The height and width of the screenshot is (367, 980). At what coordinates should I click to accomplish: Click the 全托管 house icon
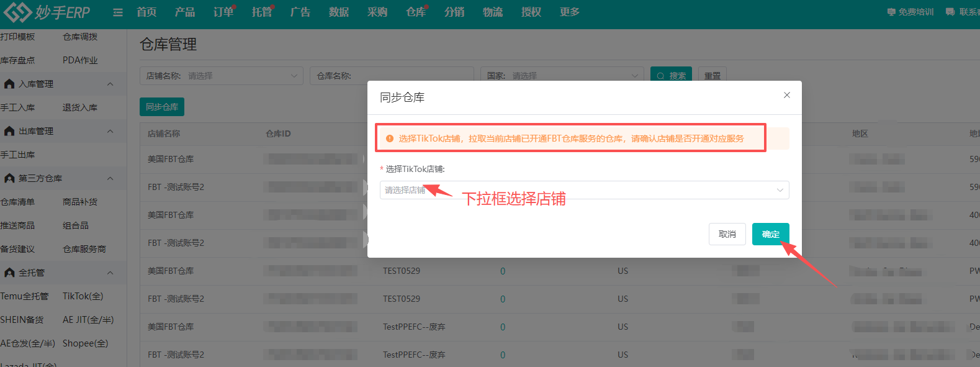click(x=9, y=273)
